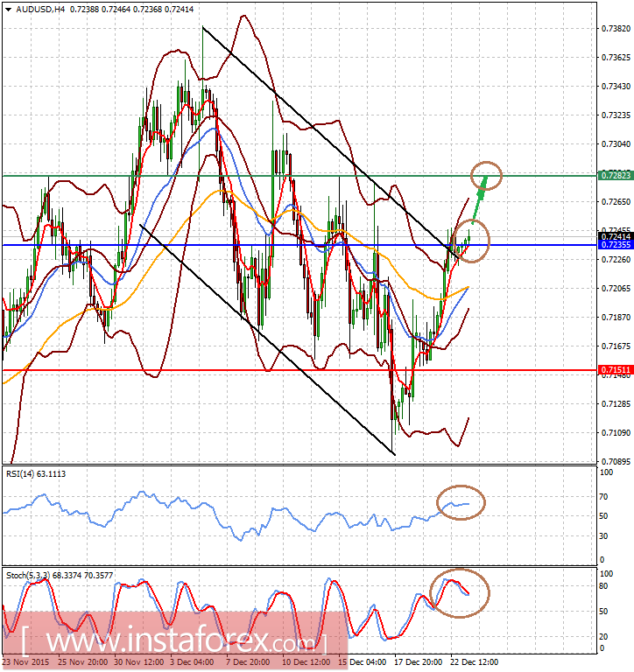Open the chart menu triangle beside AUDUSD,H4
This screenshot has height=672, width=634.
click(8, 10)
